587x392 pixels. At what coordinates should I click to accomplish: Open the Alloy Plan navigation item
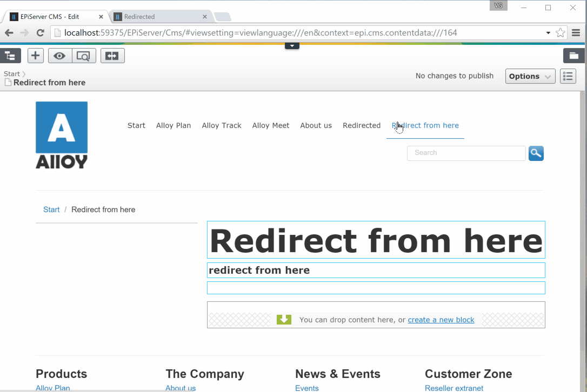[x=174, y=125]
